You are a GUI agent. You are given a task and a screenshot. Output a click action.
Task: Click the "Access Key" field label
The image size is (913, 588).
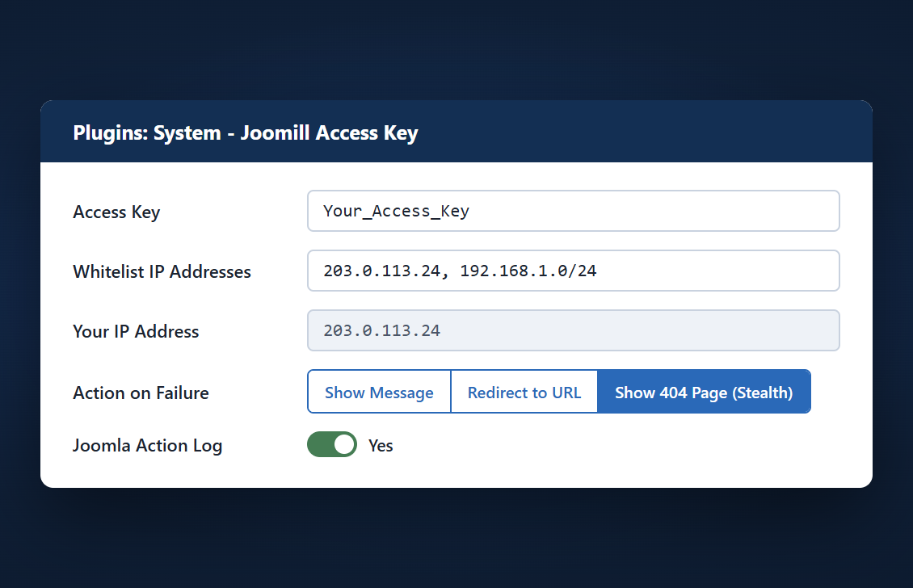(x=116, y=212)
